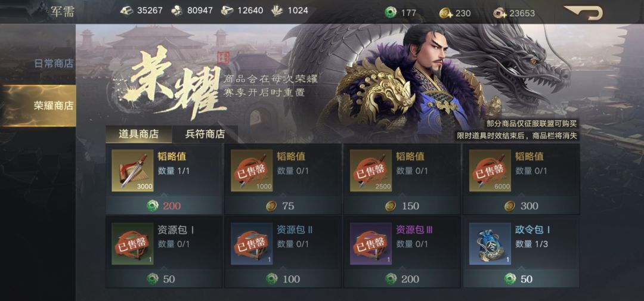The image size is (644, 301).
Task: Click the grain resource icon showing 1024
Action: 277,11
